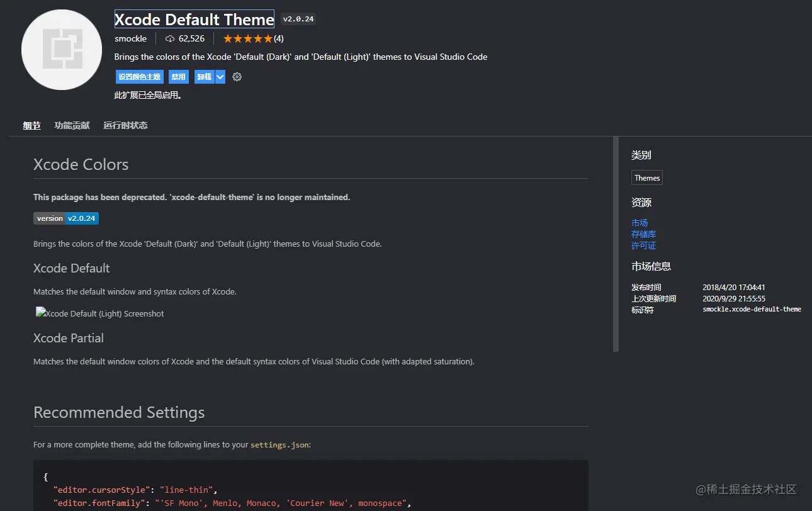Image resolution: width=812 pixels, height=511 pixels.
Task: Open the smockle publisher link
Action: click(x=130, y=38)
